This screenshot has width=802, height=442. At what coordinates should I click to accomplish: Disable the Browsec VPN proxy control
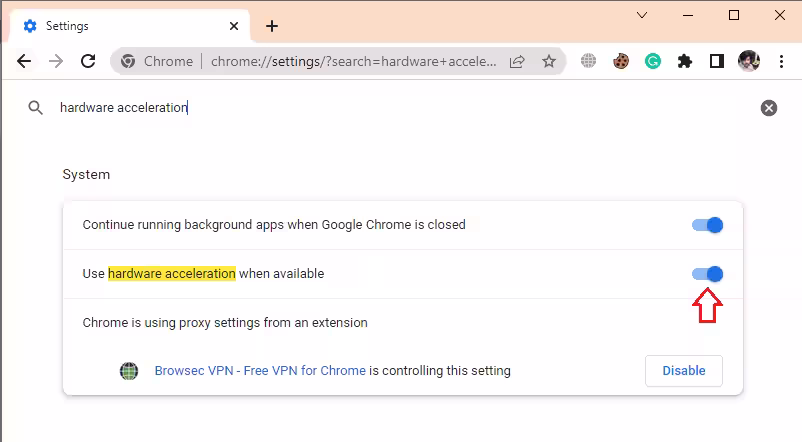click(684, 371)
